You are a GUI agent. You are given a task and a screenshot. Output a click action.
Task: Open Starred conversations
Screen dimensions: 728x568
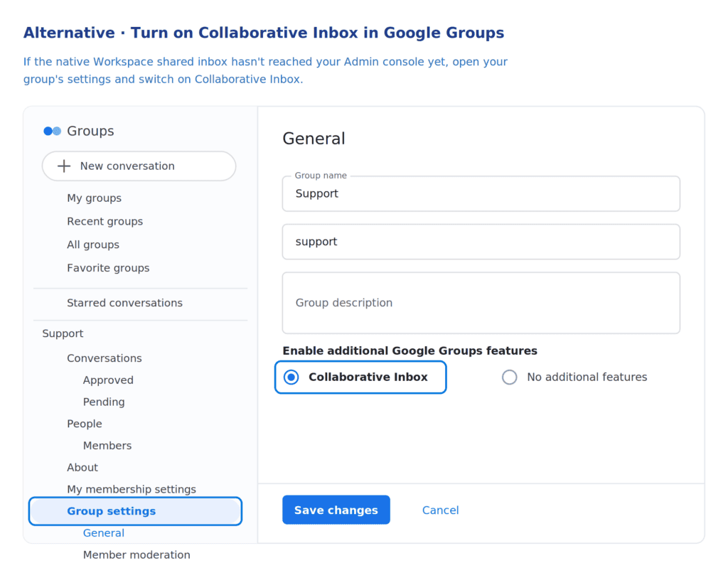pos(124,303)
